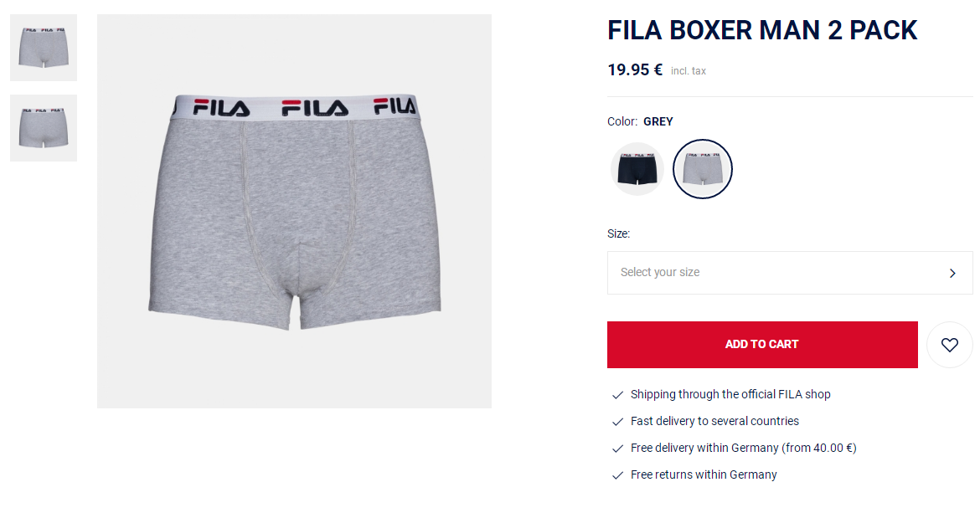Add the product to cart

point(762,345)
